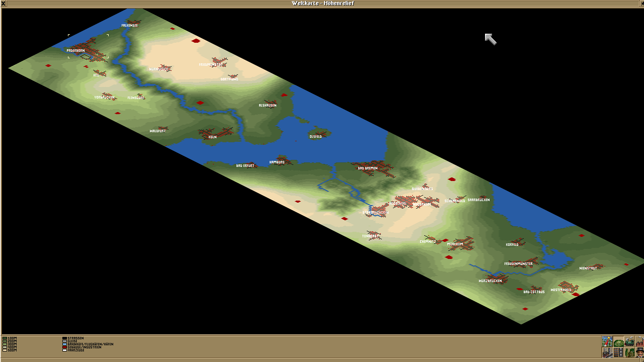The image size is (644, 362).
Task: Click the town Köln on the map
Action: (212, 136)
